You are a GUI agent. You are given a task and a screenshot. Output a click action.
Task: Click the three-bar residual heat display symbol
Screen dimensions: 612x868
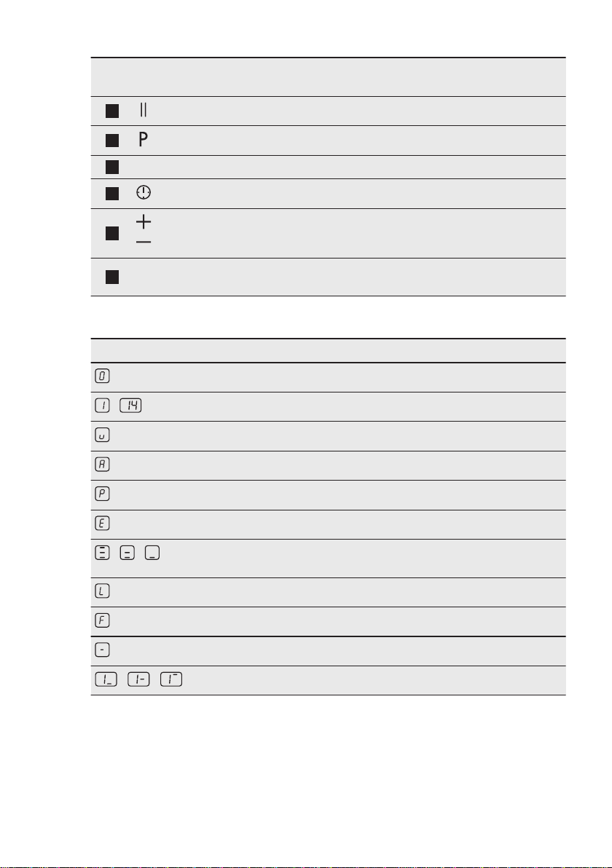(103, 553)
